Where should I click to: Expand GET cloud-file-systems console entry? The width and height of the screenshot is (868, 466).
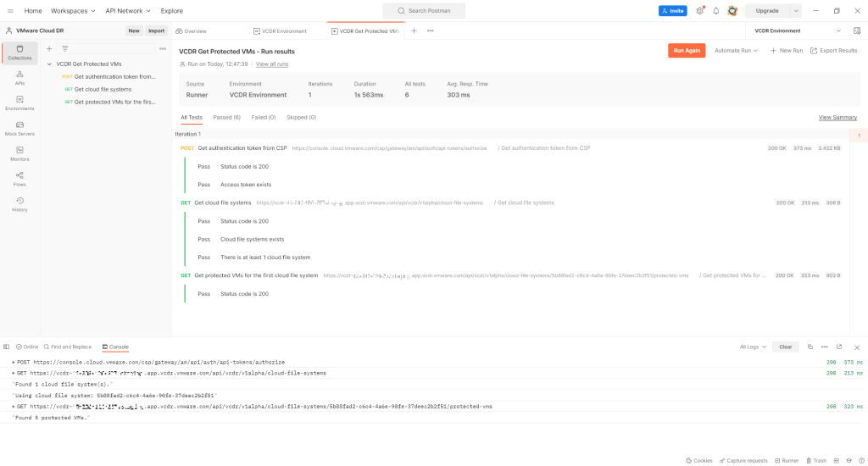pos(14,374)
